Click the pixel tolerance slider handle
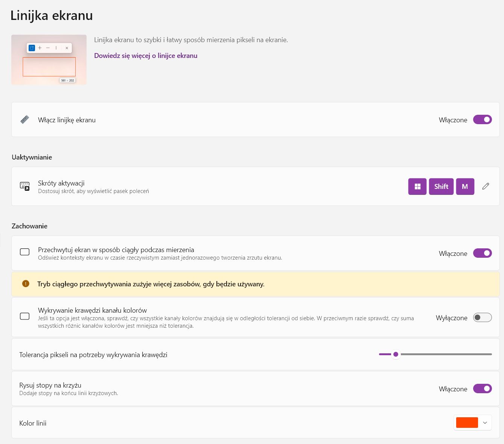Screen dimensions: 504x444 pos(396,354)
